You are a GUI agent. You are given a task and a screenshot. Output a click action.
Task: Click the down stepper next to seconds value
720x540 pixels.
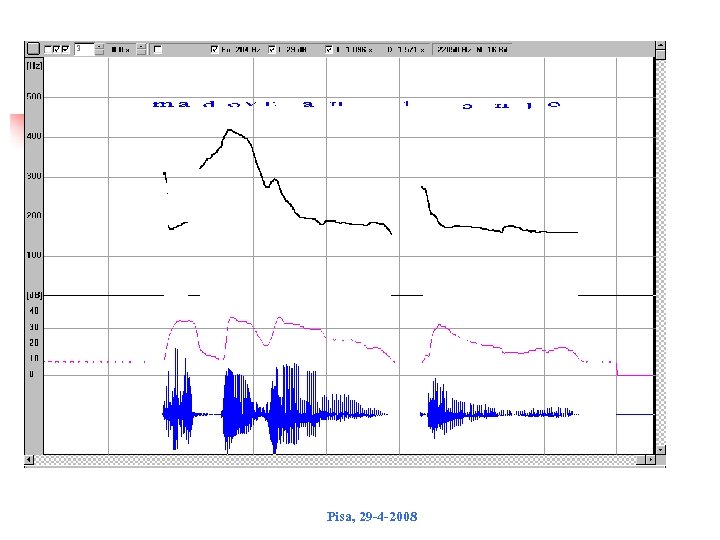point(142,52)
